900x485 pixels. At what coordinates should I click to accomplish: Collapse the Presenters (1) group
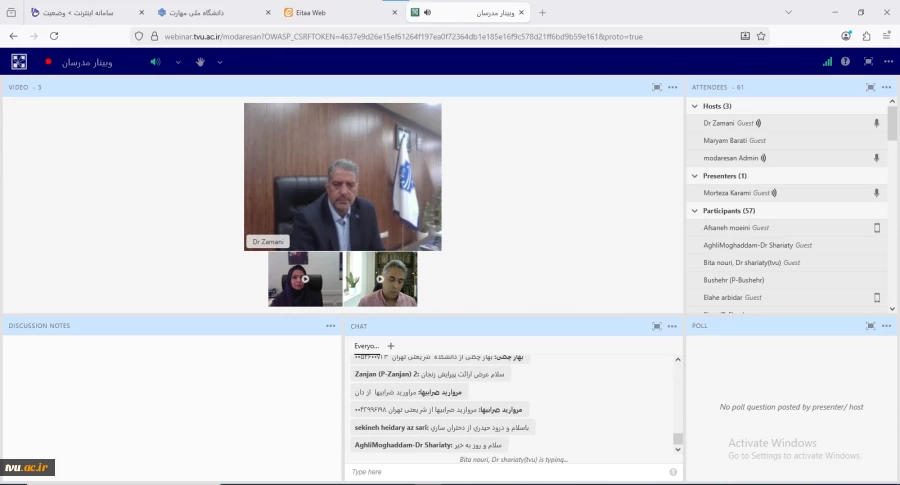(x=695, y=176)
